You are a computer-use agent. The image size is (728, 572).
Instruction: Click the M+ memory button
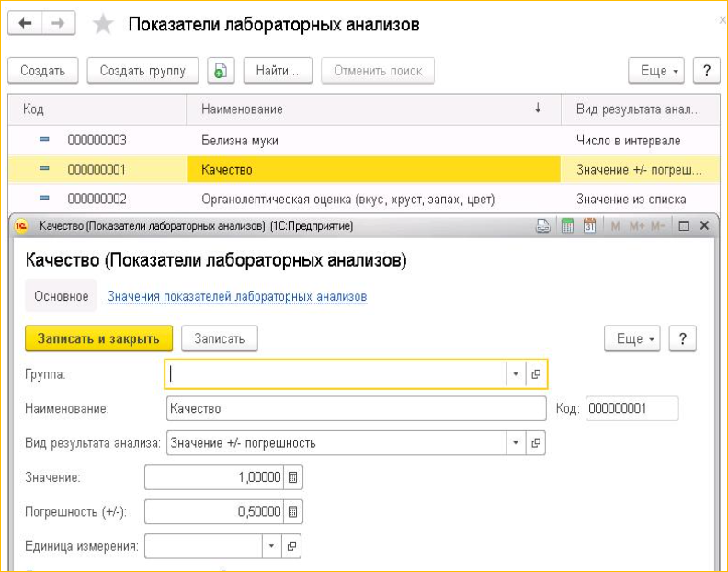(637, 226)
